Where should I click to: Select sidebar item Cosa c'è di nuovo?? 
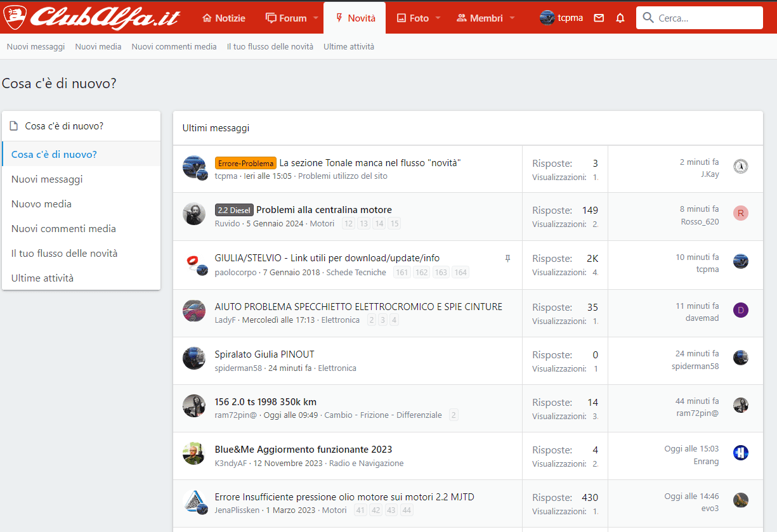(x=81, y=154)
